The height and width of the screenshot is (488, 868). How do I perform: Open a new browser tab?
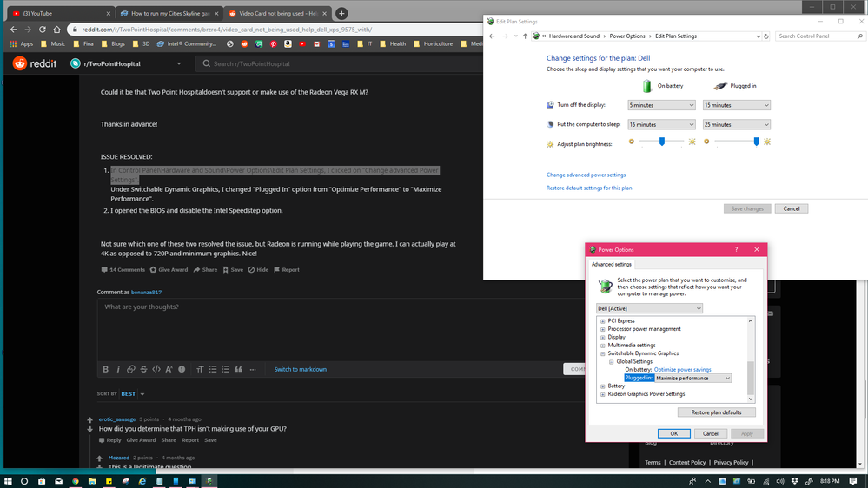click(x=341, y=13)
